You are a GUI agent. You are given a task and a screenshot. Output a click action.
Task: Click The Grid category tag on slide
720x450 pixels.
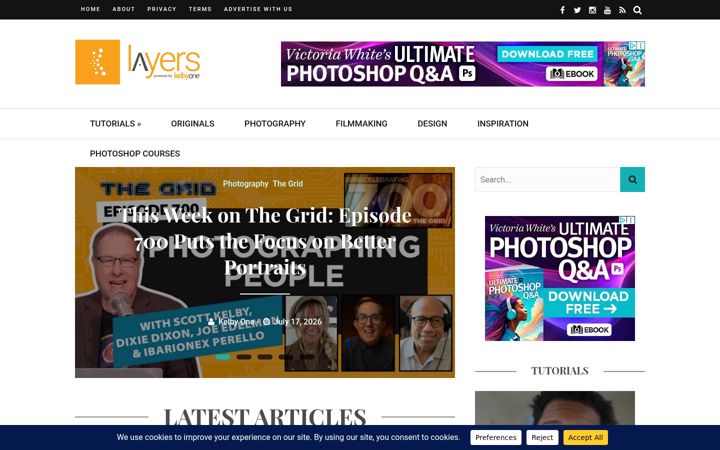(x=288, y=184)
